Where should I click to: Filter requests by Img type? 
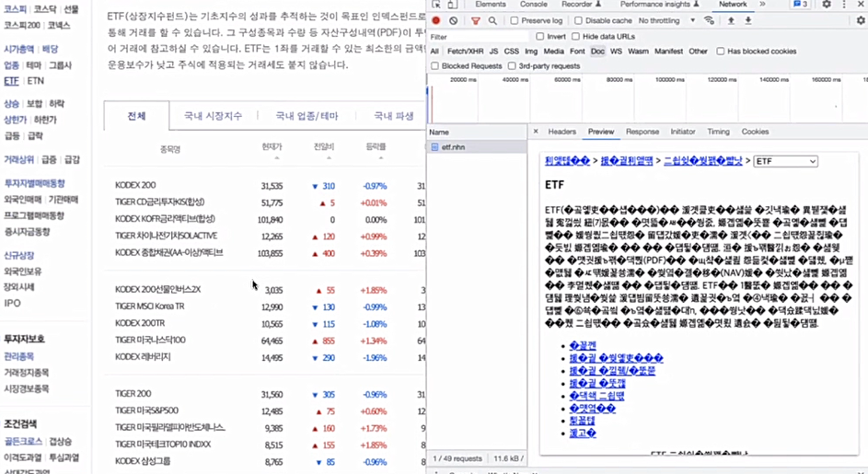point(531,51)
